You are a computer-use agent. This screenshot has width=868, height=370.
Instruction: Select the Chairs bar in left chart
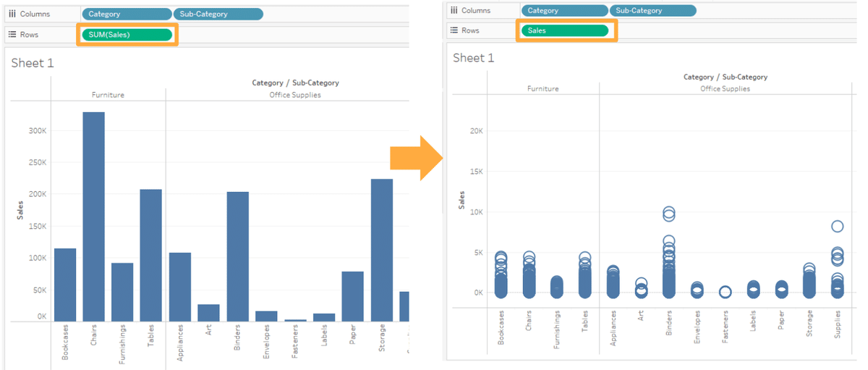click(93, 216)
